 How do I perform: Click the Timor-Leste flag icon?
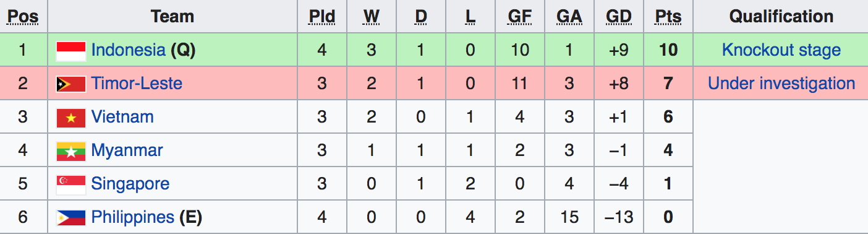click(x=70, y=84)
